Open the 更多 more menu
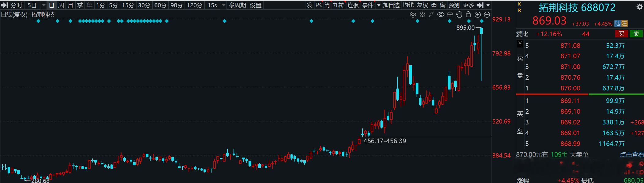 click(x=468, y=5)
